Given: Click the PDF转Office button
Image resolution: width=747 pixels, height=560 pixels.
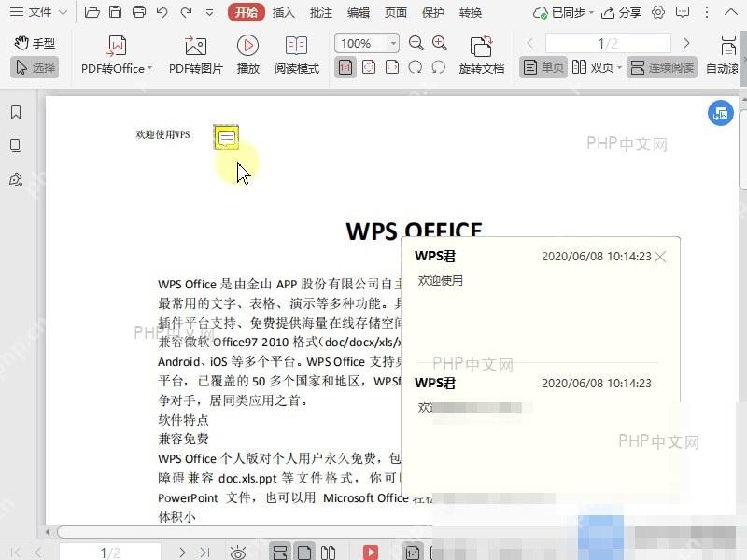Looking at the screenshot, I should (x=116, y=55).
